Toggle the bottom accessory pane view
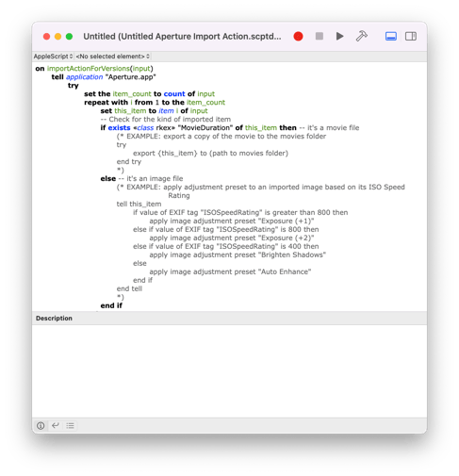 pos(391,37)
